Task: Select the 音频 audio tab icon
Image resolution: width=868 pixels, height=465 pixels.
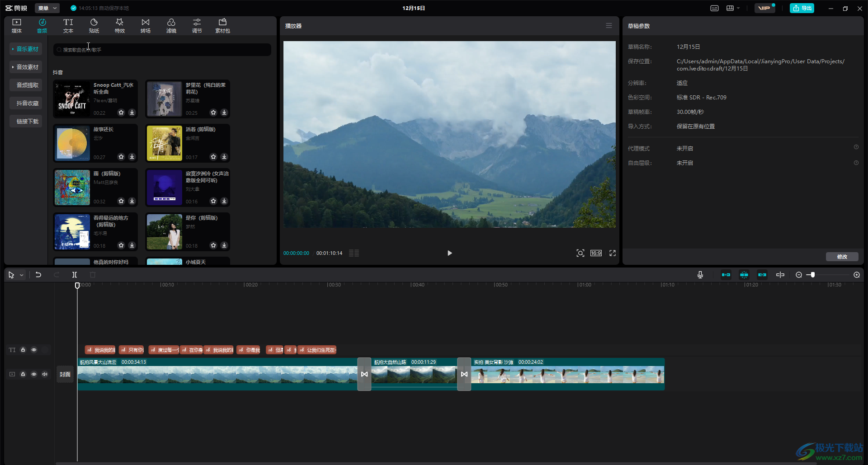Action: pyautogui.click(x=42, y=26)
